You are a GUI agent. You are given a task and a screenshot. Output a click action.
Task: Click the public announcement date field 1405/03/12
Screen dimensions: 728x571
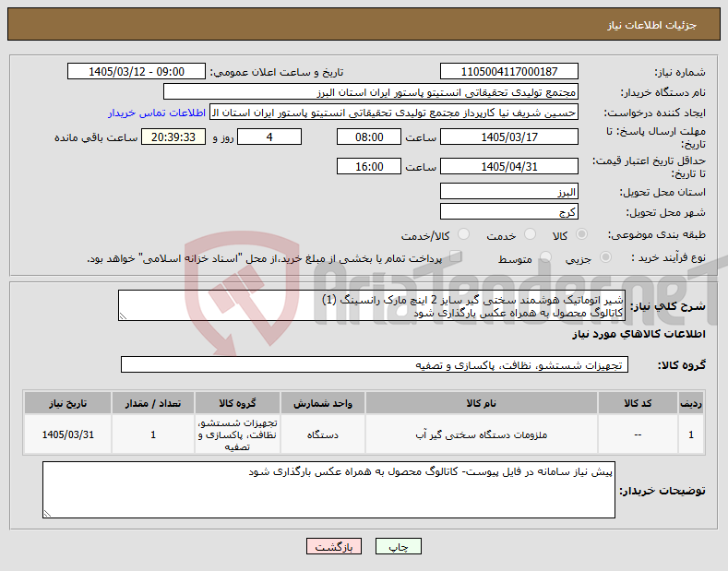137,72
